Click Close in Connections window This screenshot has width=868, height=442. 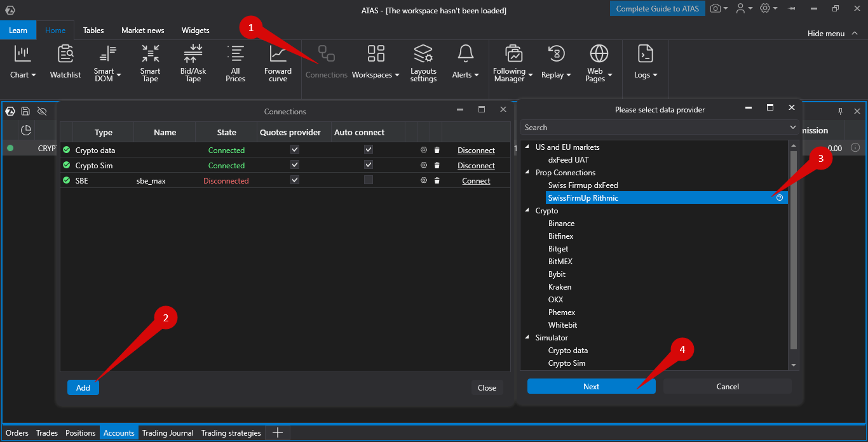tap(487, 387)
